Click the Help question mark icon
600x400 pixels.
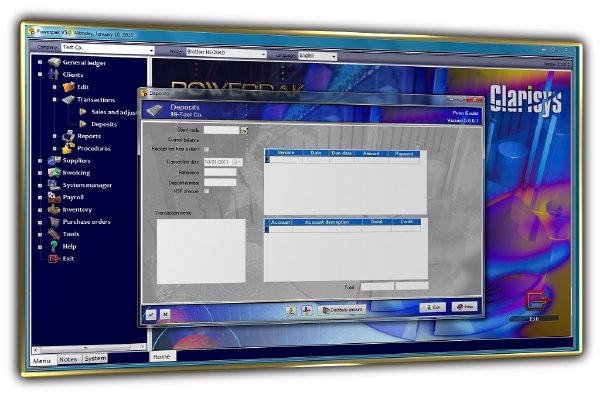[x=54, y=246]
